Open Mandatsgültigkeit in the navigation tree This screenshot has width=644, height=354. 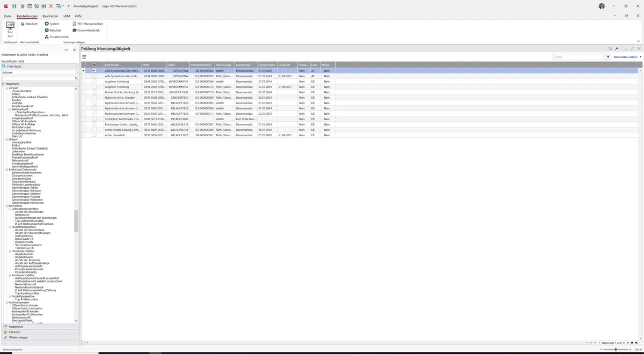point(21,320)
